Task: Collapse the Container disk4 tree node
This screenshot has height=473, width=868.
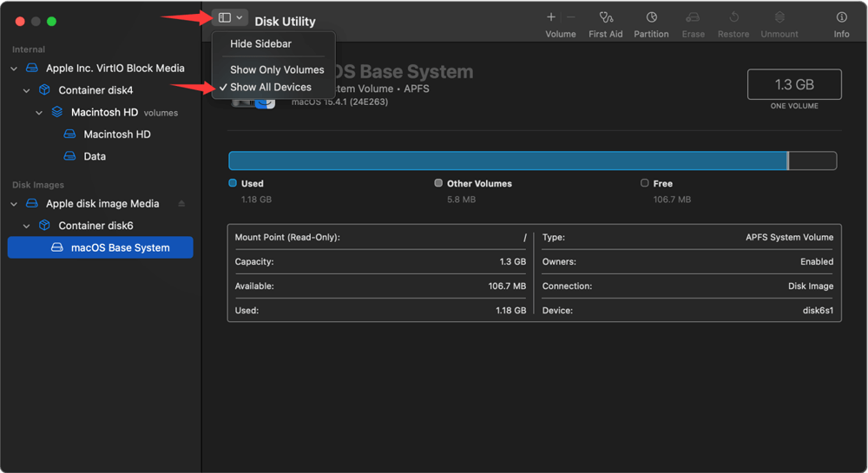Action: pos(27,90)
